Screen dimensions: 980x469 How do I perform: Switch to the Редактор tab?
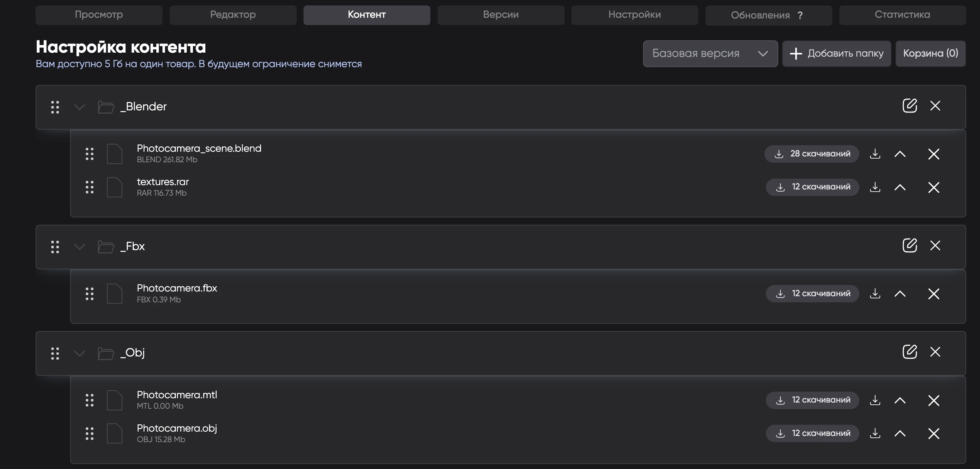(233, 15)
